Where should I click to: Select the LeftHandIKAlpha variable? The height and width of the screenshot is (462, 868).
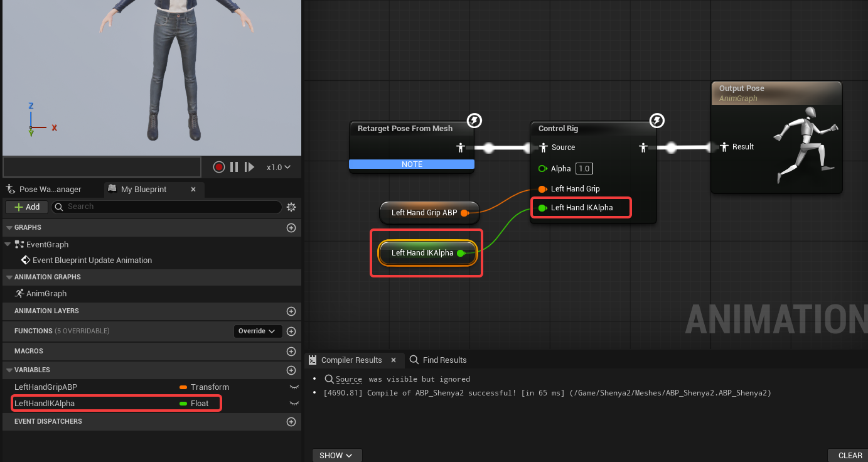[45, 403]
